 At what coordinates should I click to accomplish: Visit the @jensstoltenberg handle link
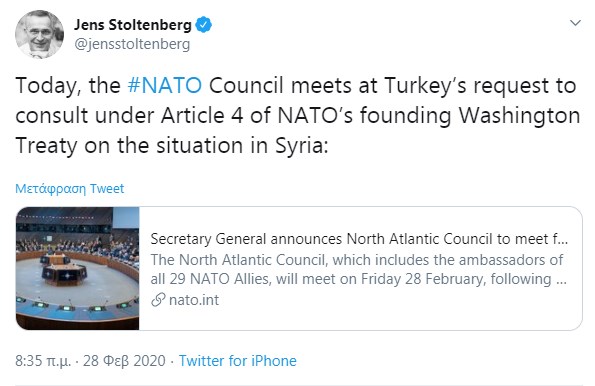pos(132,44)
